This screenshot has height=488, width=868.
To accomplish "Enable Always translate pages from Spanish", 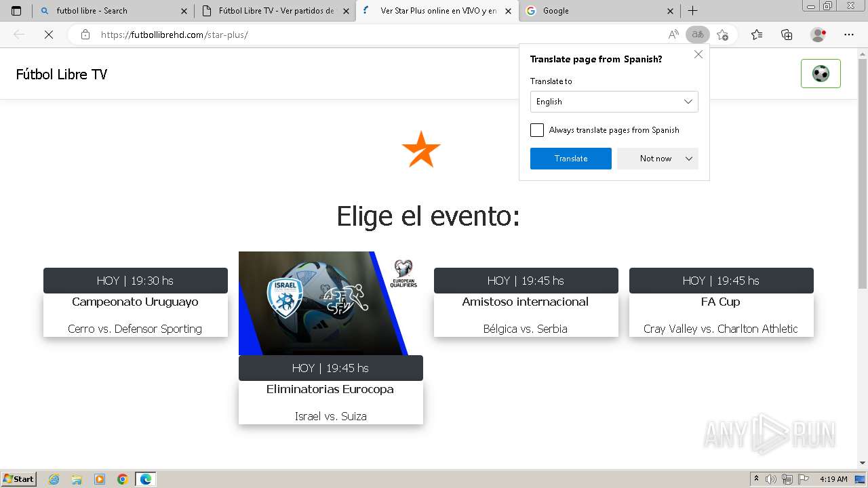I will [537, 130].
